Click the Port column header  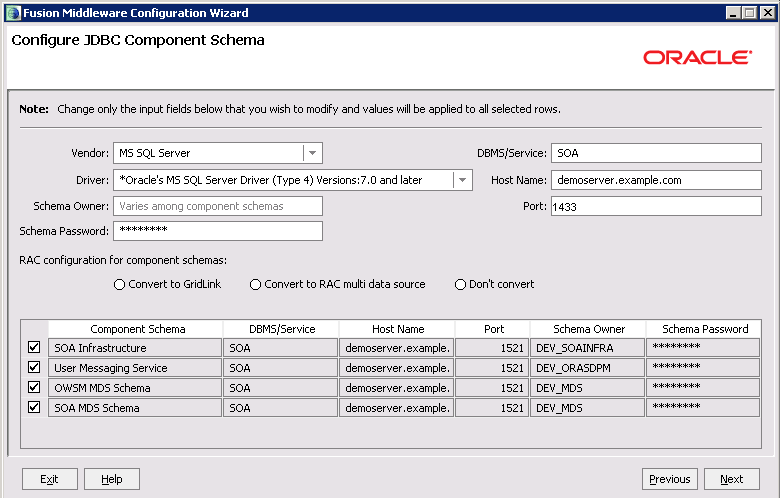point(492,329)
